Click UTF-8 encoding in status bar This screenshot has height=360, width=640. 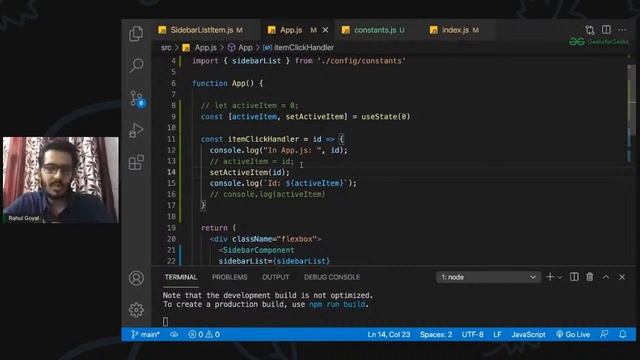tap(473, 334)
